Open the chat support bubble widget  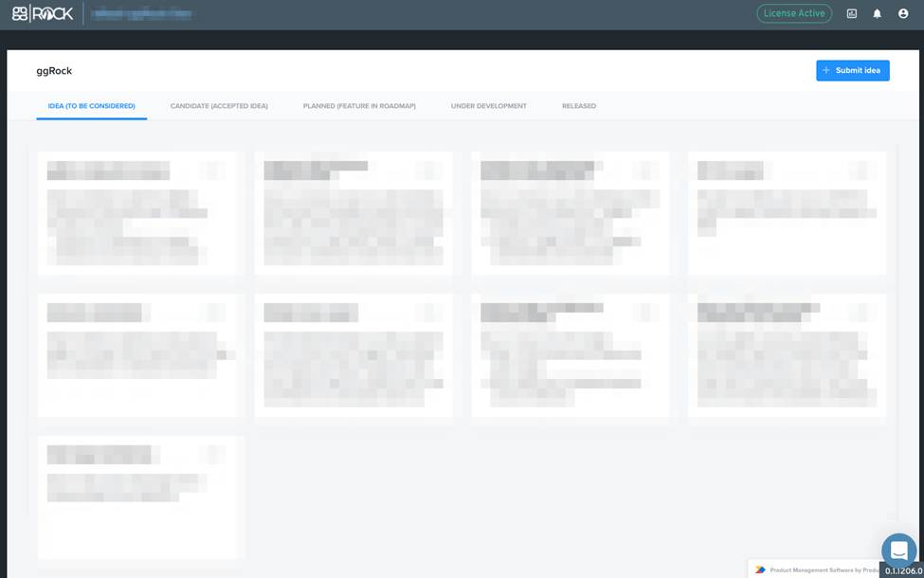(898, 551)
